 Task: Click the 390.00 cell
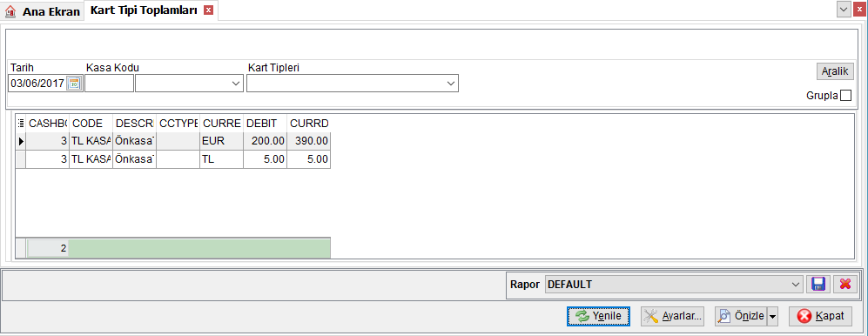tap(308, 141)
